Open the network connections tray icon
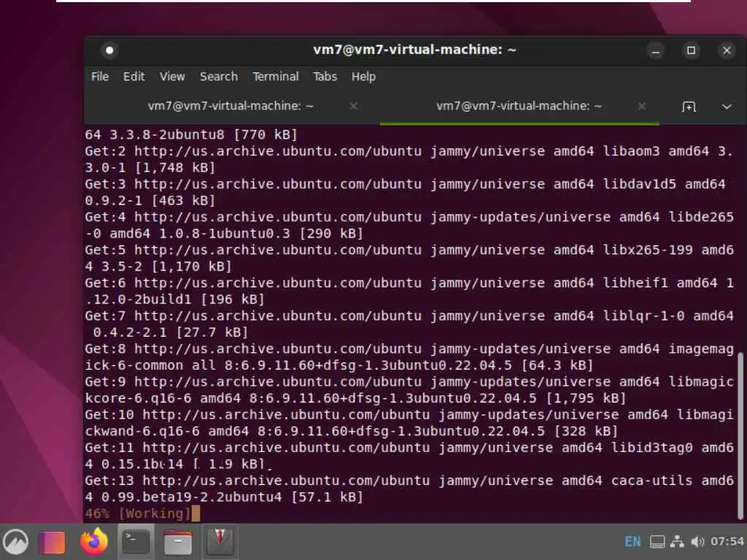 click(x=677, y=542)
